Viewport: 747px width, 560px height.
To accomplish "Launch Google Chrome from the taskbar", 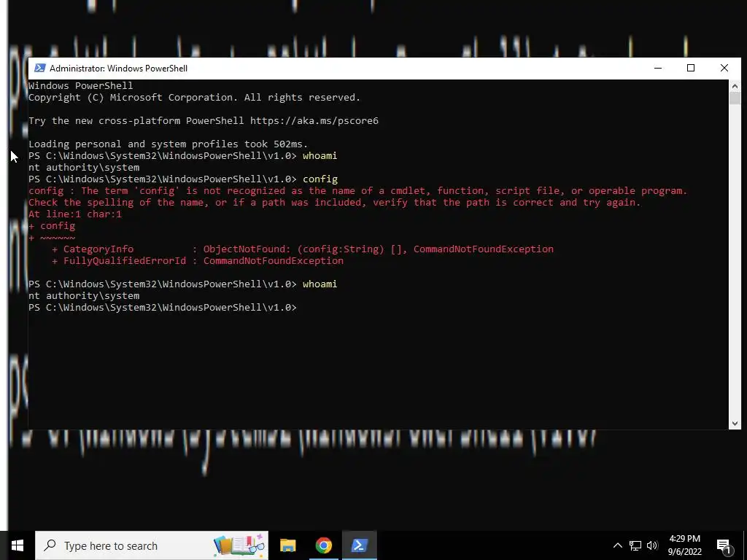I will click(323, 545).
